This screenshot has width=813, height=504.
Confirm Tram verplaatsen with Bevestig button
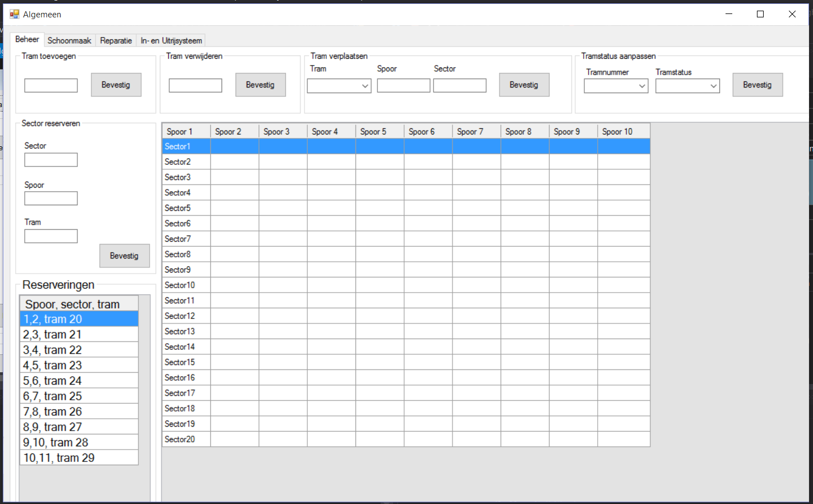click(524, 85)
